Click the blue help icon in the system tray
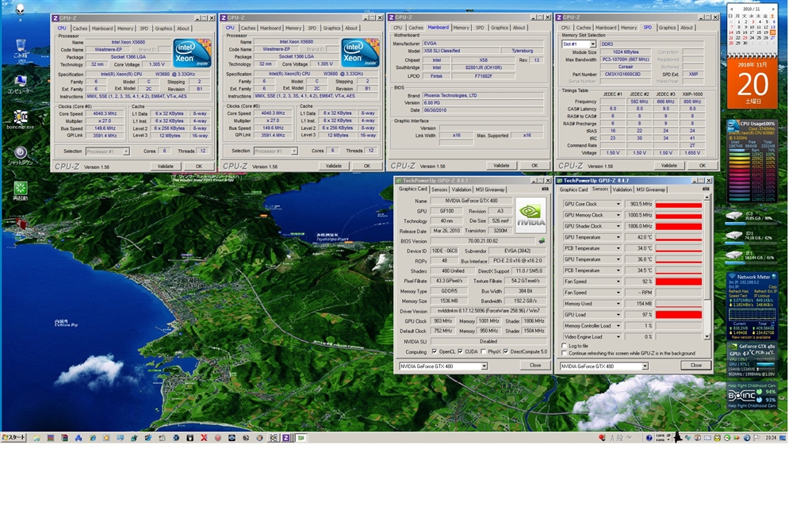The width and height of the screenshot is (812, 525). point(649,438)
